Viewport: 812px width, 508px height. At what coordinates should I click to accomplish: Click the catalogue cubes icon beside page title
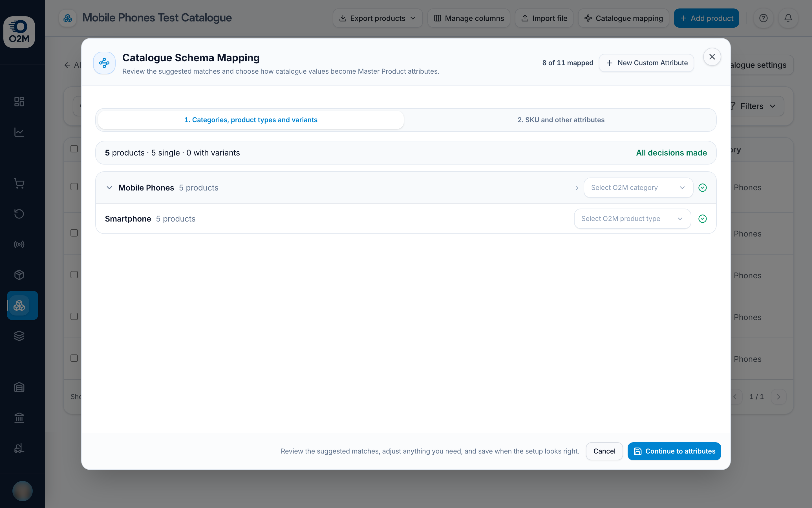point(68,18)
